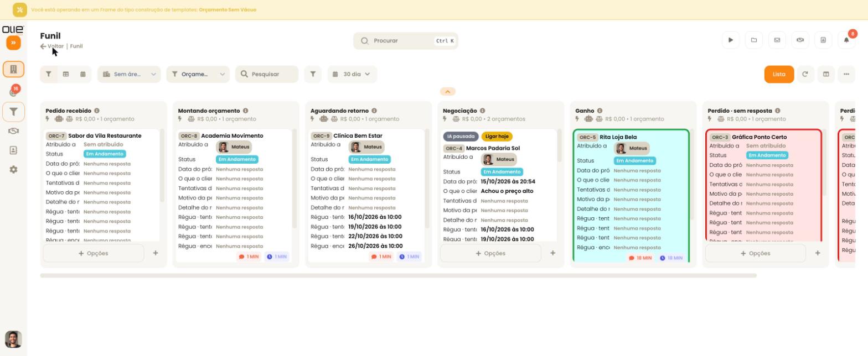Viewport: 868px width, 356px height.
Task: Click the filter button beside Pesquisar
Action: coord(313,74)
